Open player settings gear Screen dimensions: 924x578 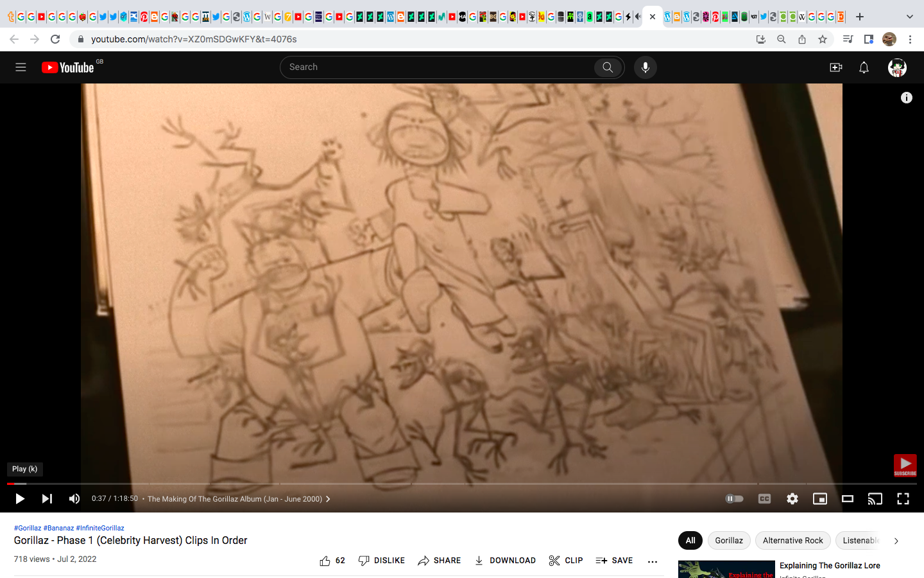[x=792, y=499]
